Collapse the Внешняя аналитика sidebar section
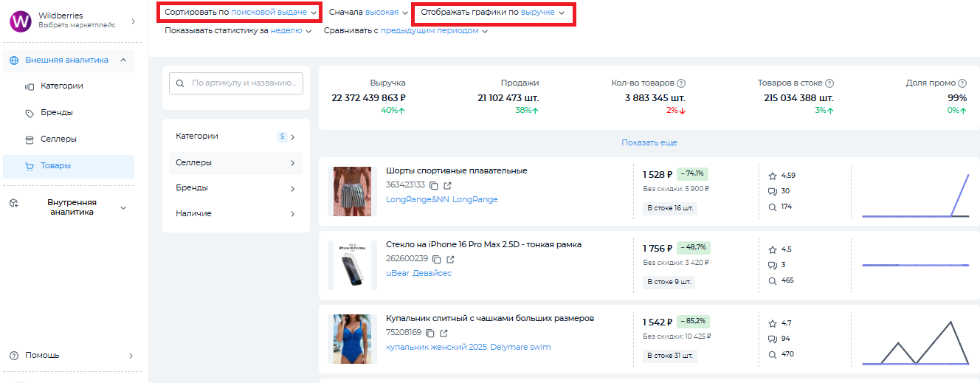This screenshot has height=383, width=980. [122, 61]
